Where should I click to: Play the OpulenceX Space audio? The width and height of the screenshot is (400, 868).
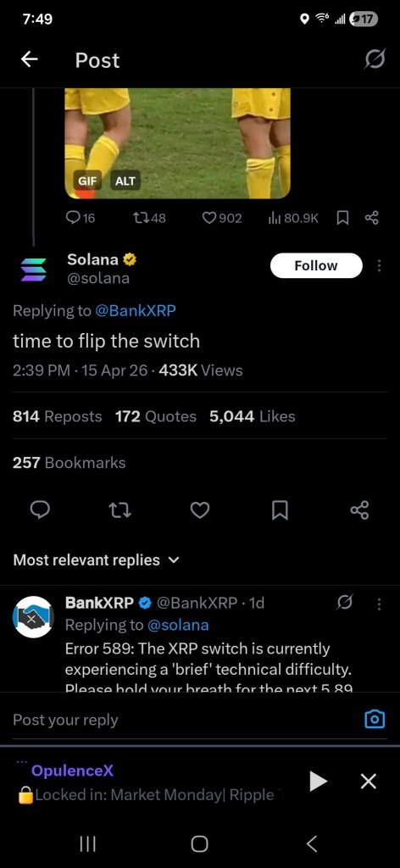[318, 781]
